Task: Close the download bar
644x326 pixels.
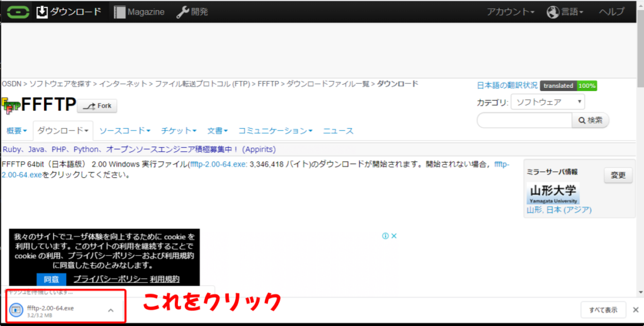Action: tap(636, 310)
